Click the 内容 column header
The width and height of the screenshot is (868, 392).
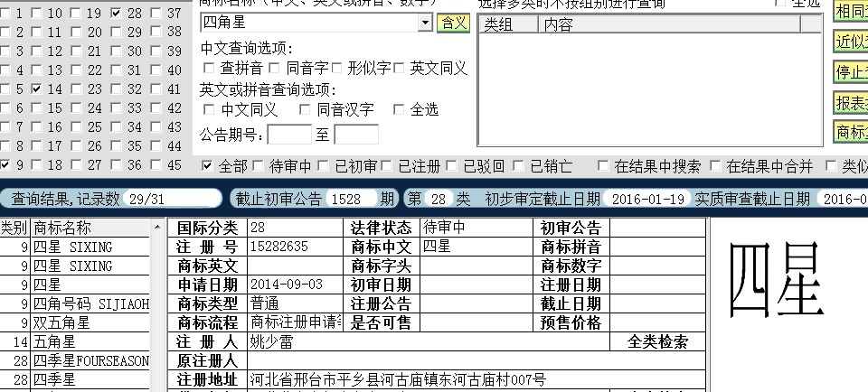tap(669, 24)
